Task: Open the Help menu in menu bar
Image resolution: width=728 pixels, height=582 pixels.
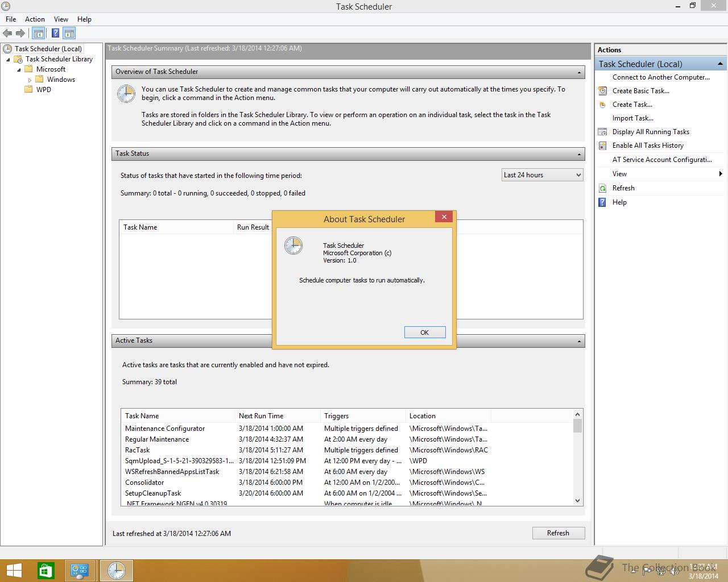Action: 84,19
